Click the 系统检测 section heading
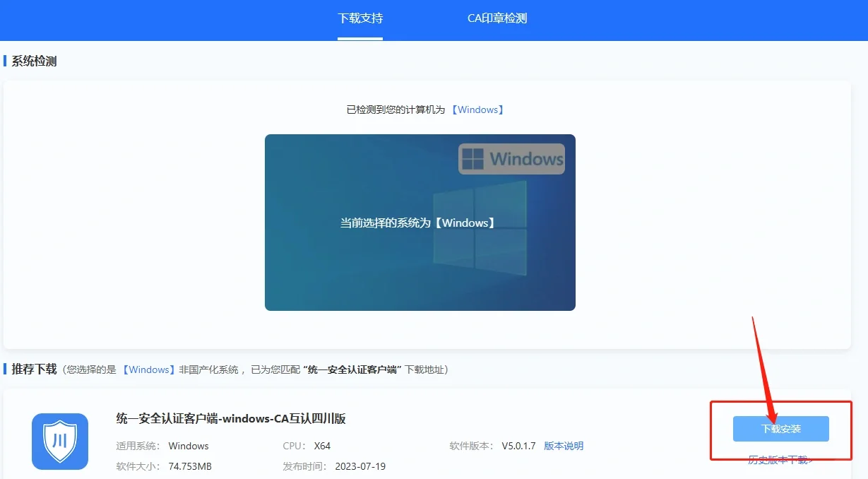868x479 pixels. pyautogui.click(x=34, y=61)
